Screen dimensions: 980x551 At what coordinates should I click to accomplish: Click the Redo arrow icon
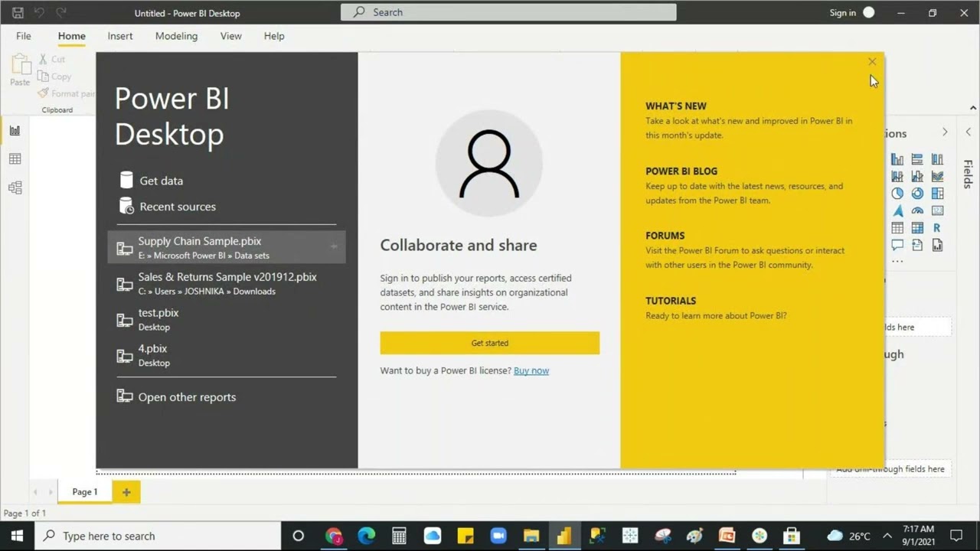coord(61,12)
